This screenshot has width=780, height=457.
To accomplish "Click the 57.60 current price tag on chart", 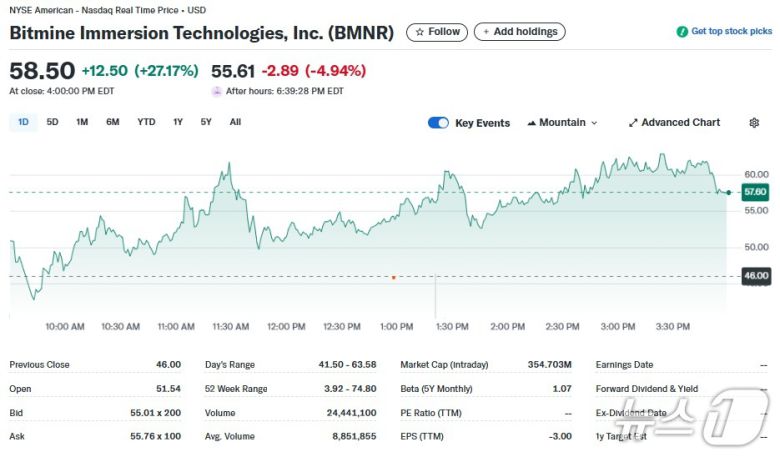I will coord(755,192).
